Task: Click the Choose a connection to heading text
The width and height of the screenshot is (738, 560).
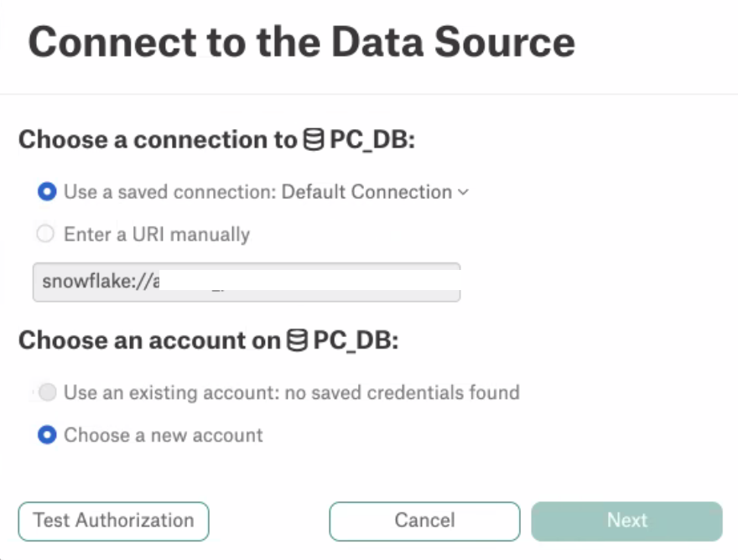Action: 159,140
